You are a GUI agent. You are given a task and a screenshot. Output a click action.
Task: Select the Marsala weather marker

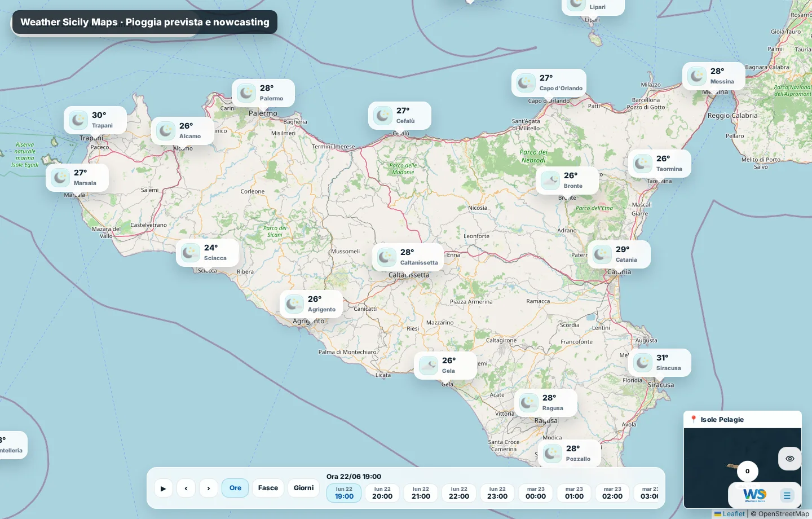(77, 178)
